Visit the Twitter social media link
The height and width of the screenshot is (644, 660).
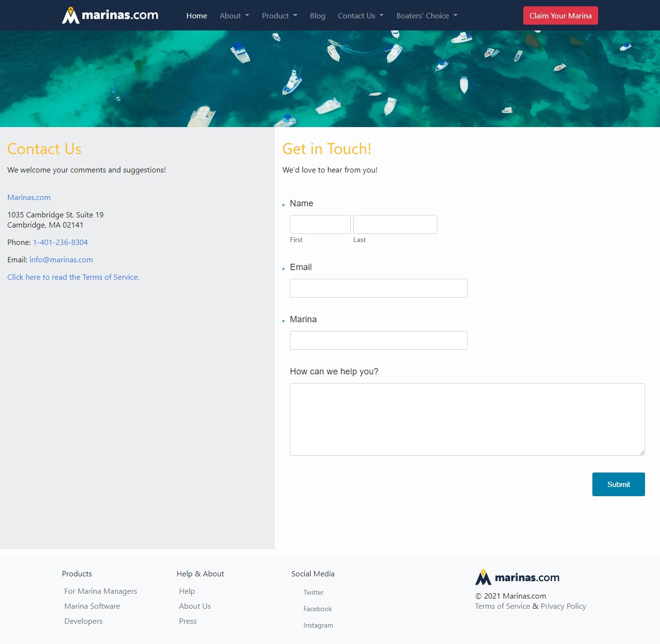click(x=313, y=592)
